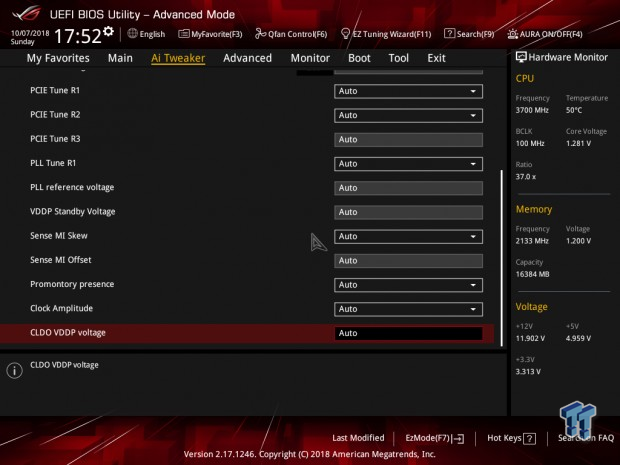
Task: Select the CLDO VDDP voltage row label
Action: point(68,333)
